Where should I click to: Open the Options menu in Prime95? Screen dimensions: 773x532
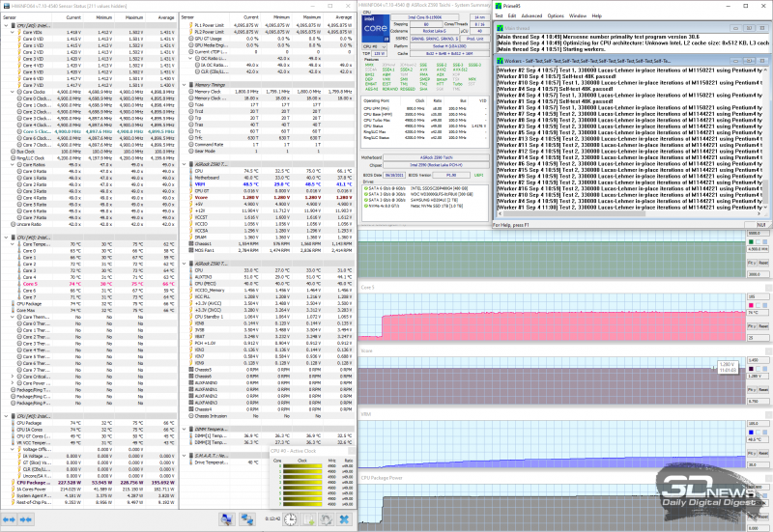[x=556, y=15]
